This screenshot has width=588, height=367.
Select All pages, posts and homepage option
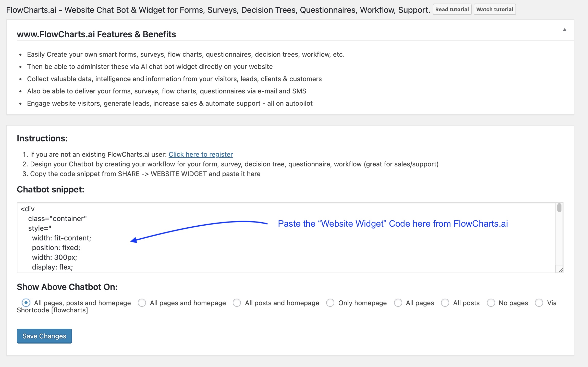click(x=26, y=303)
